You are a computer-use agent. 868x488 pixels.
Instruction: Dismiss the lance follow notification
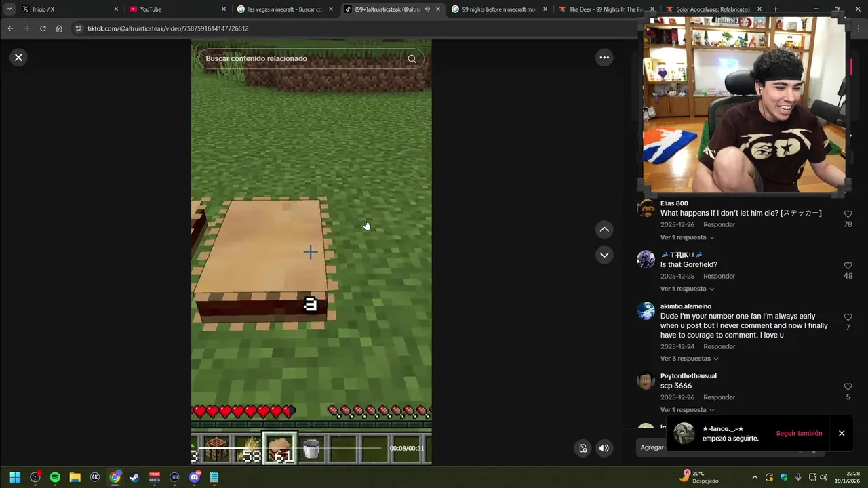842,434
